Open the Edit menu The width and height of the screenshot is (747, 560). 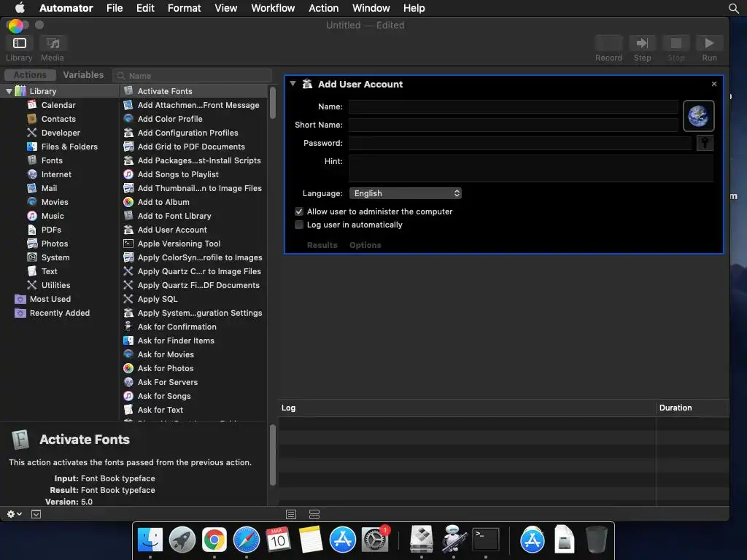click(145, 8)
